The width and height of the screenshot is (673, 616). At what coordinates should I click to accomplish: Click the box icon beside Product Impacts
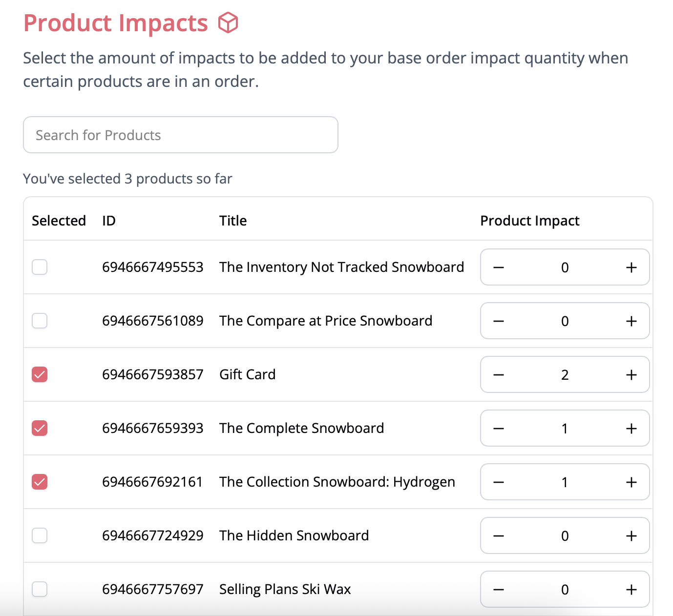[228, 23]
